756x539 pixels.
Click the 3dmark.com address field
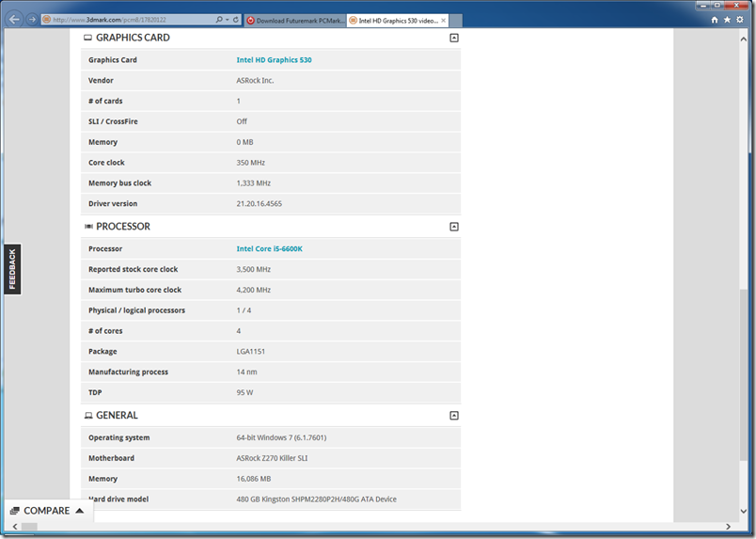(130, 20)
